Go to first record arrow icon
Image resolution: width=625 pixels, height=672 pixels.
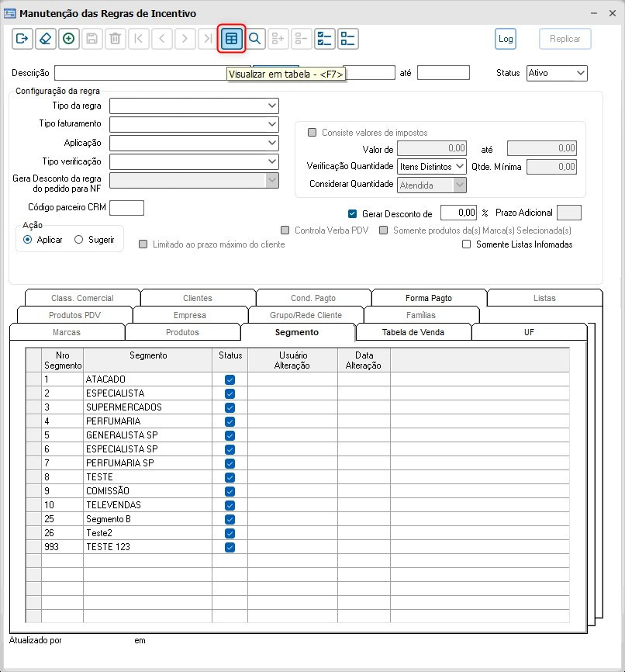click(x=138, y=39)
